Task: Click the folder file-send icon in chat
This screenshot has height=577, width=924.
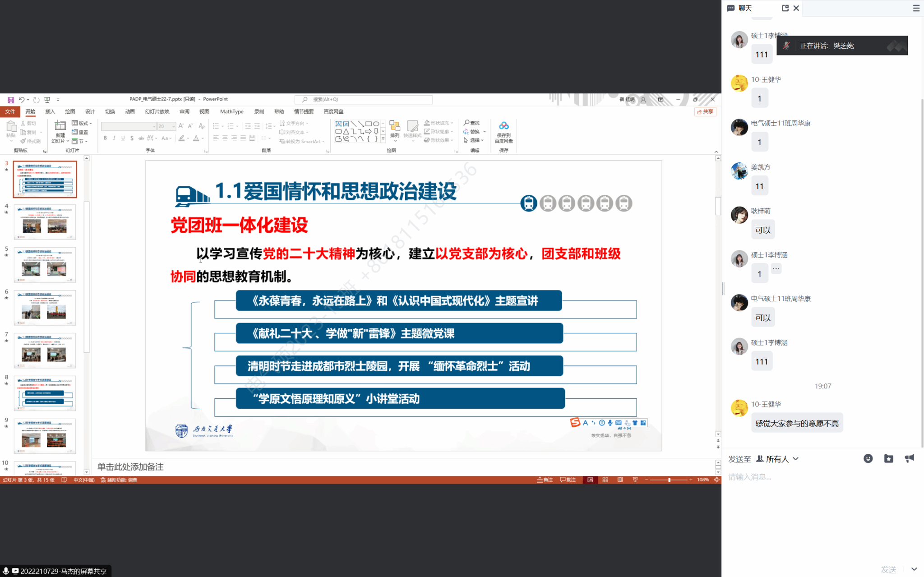Action: tap(888, 459)
